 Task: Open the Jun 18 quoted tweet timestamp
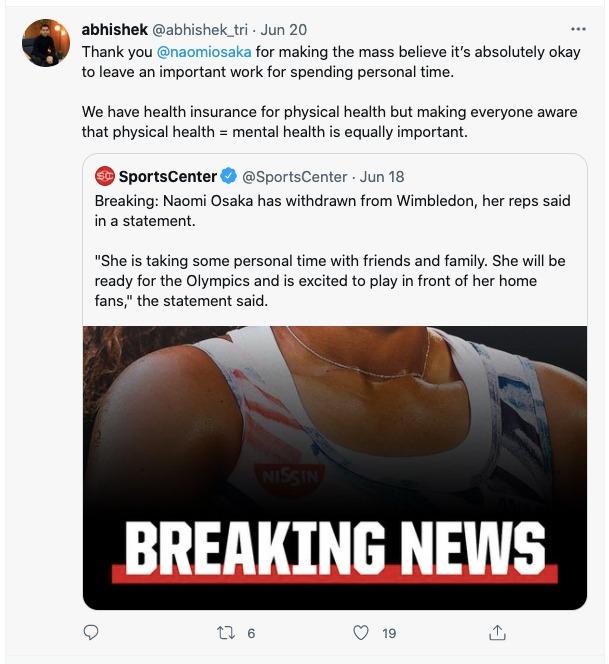[382, 177]
